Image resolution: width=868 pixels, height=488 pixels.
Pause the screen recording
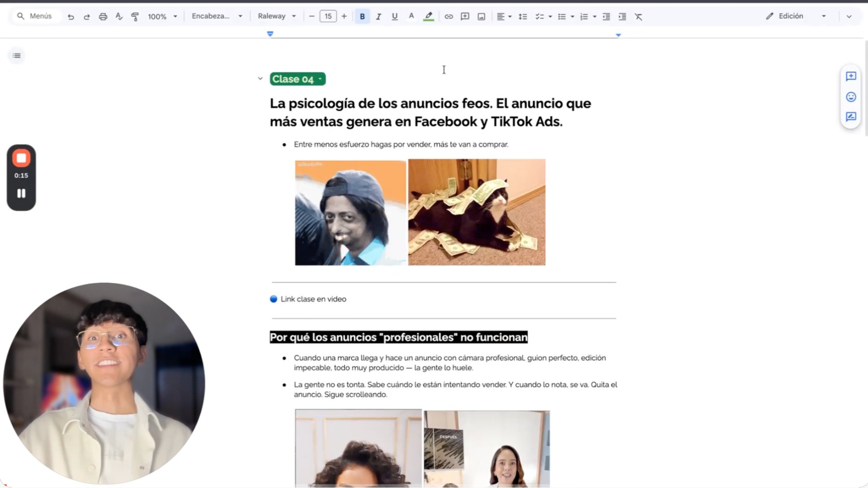[21, 193]
